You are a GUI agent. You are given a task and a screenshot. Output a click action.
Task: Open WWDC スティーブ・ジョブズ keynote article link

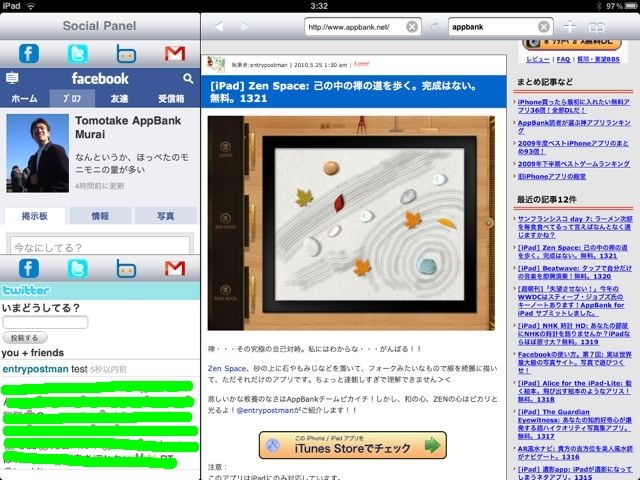point(572,301)
